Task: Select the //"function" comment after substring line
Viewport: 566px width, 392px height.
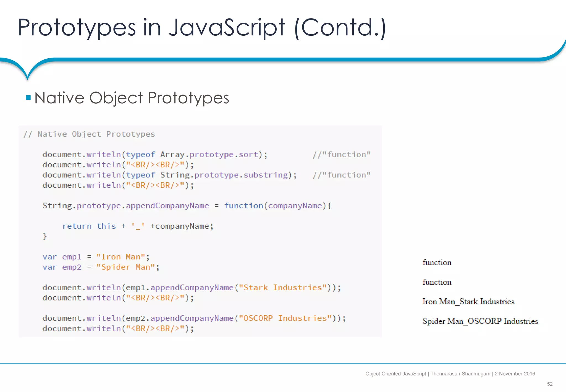Action: coord(342,175)
